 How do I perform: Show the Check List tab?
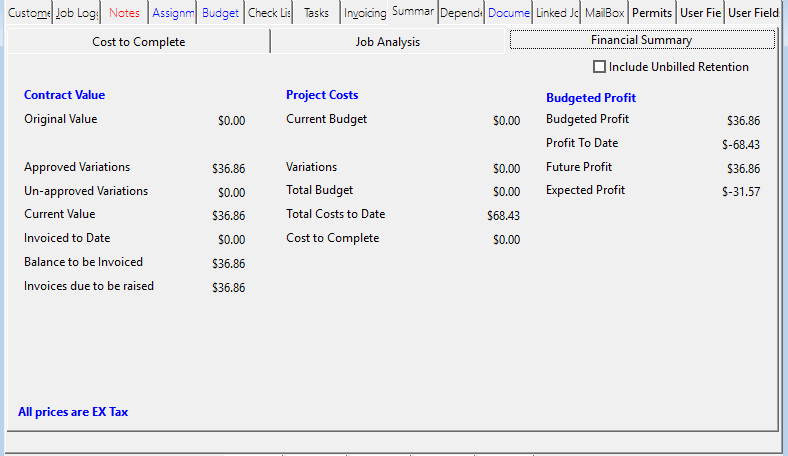[x=268, y=13]
